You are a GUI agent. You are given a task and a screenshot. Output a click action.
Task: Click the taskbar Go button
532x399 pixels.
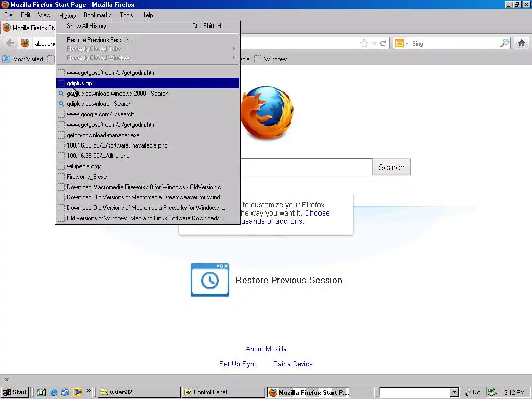click(x=473, y=392)
